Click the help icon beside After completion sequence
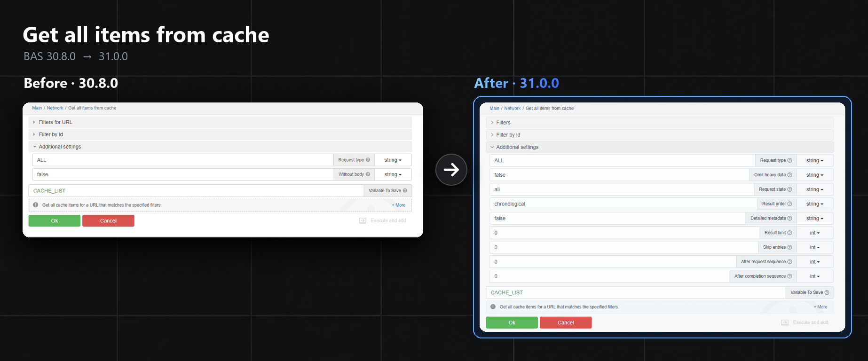 click(789, 276)
